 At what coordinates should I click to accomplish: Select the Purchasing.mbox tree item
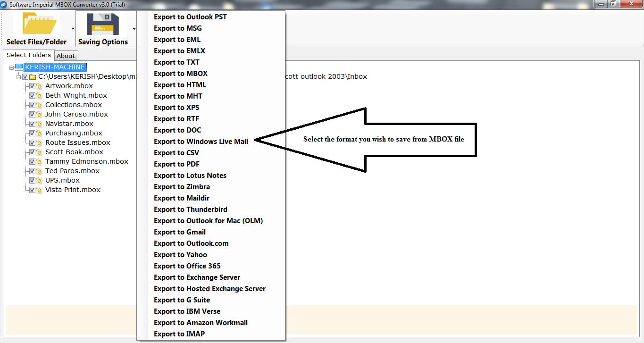coord(74,133)
